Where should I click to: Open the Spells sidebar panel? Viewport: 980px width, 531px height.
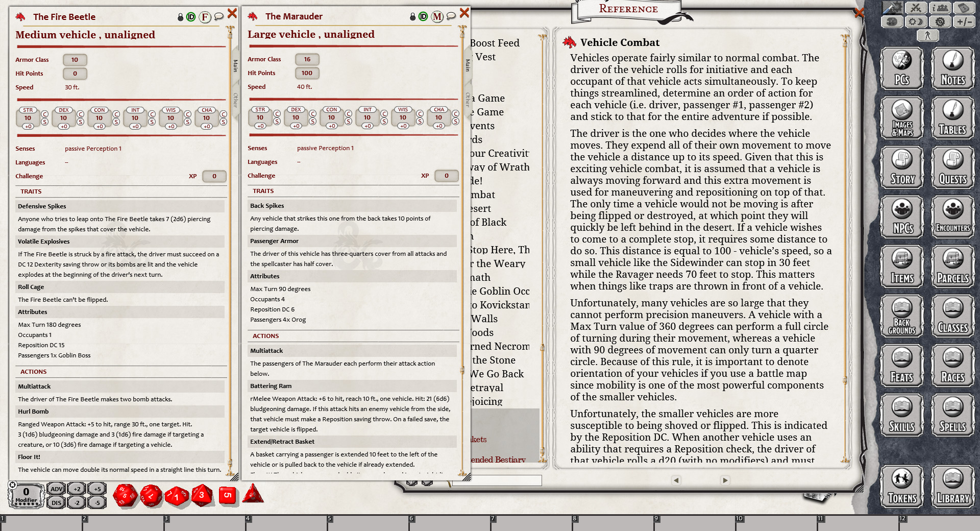952,415
